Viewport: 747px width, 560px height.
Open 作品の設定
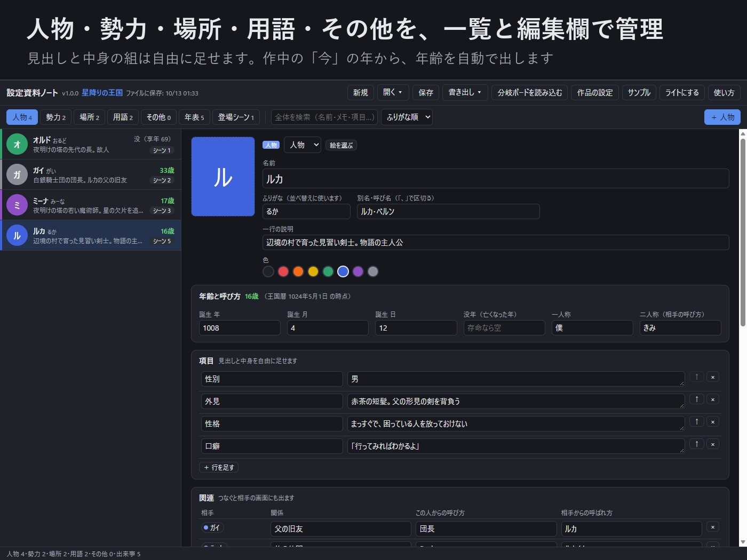pyautogui.click(x=595, y=93)
